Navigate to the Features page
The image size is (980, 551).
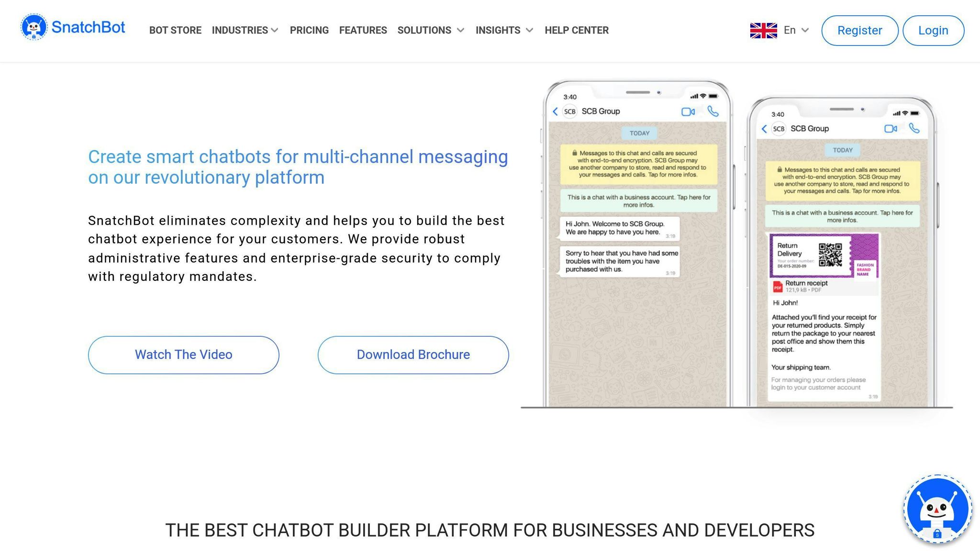(363, 30)
